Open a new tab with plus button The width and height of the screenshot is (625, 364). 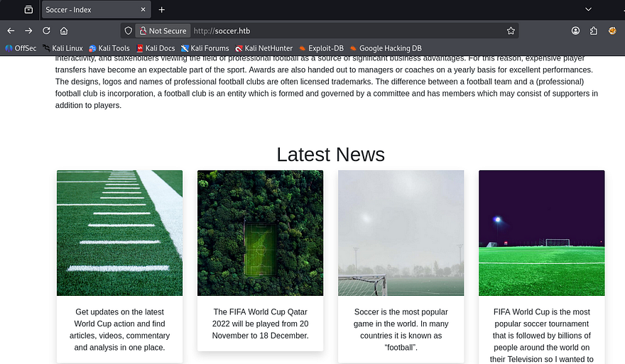tap(162, 10)
